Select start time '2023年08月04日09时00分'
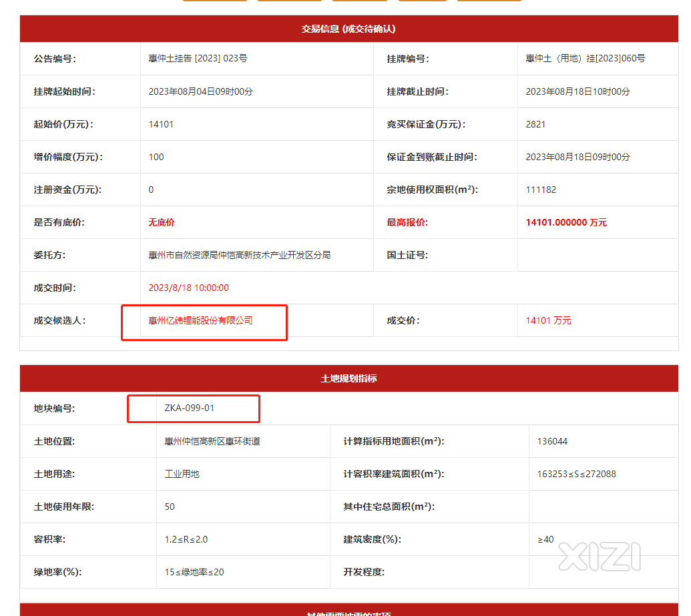The image size is (691, 616). click(x=201, y=91)
